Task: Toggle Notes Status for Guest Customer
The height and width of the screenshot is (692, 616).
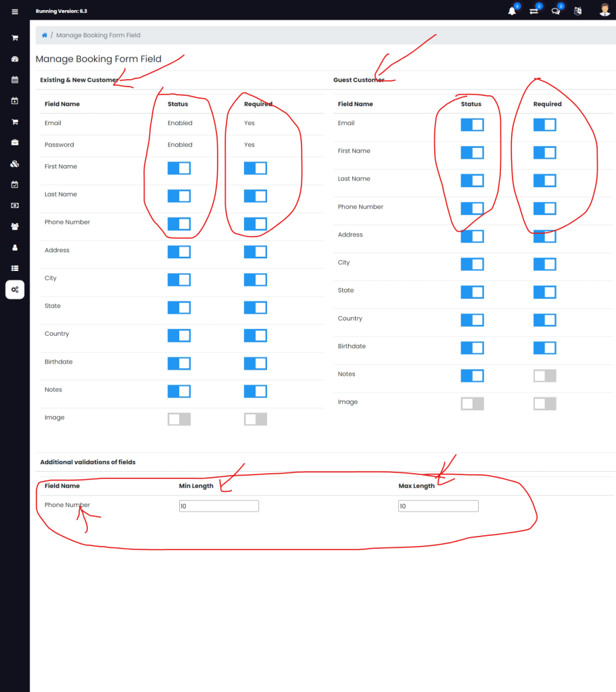Action: click(472, 376)
